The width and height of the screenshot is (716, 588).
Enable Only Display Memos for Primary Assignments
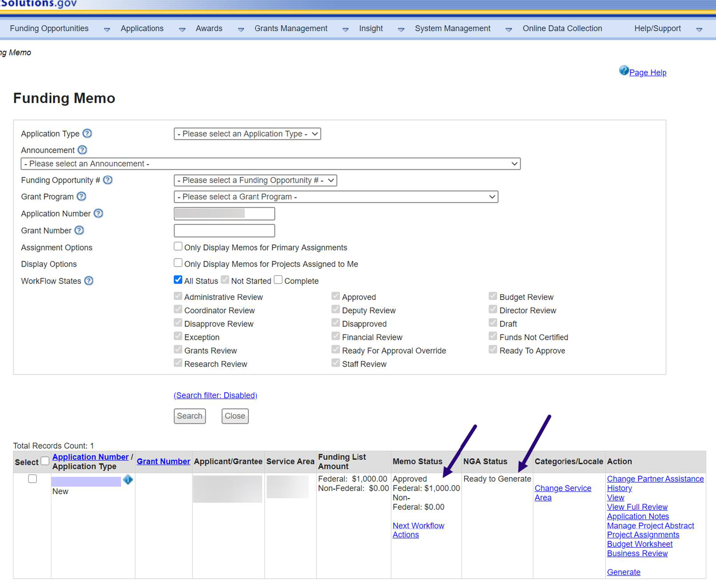[x=178, y=246]
